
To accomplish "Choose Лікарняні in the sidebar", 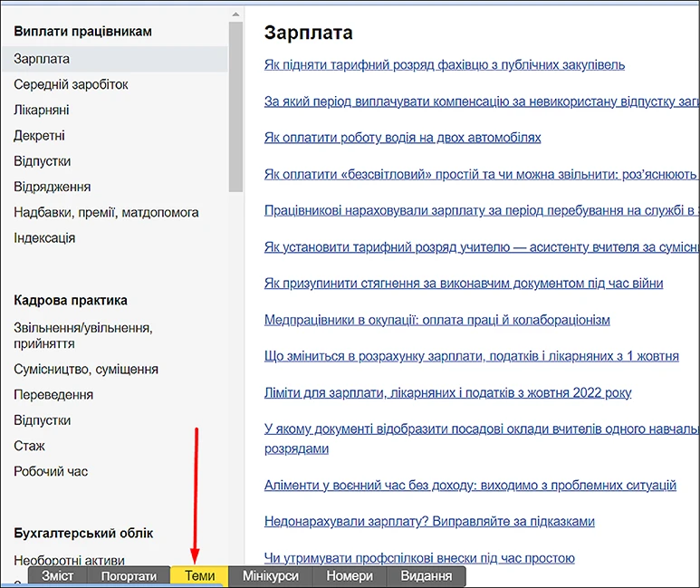I will [x=42, y=110].
